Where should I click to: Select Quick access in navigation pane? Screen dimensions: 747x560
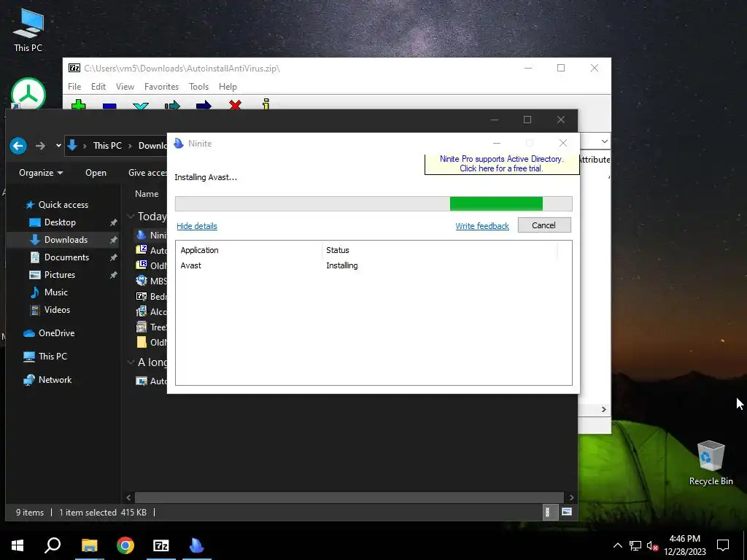63,205
